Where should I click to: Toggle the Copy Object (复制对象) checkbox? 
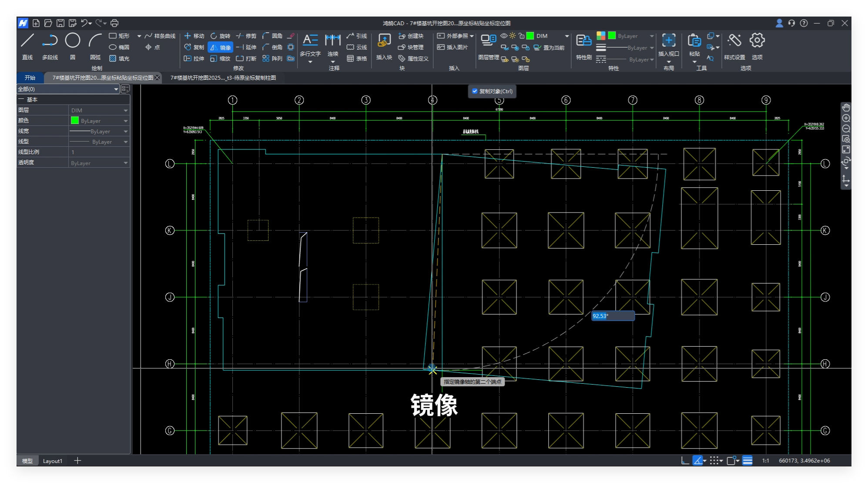[475, 91]
